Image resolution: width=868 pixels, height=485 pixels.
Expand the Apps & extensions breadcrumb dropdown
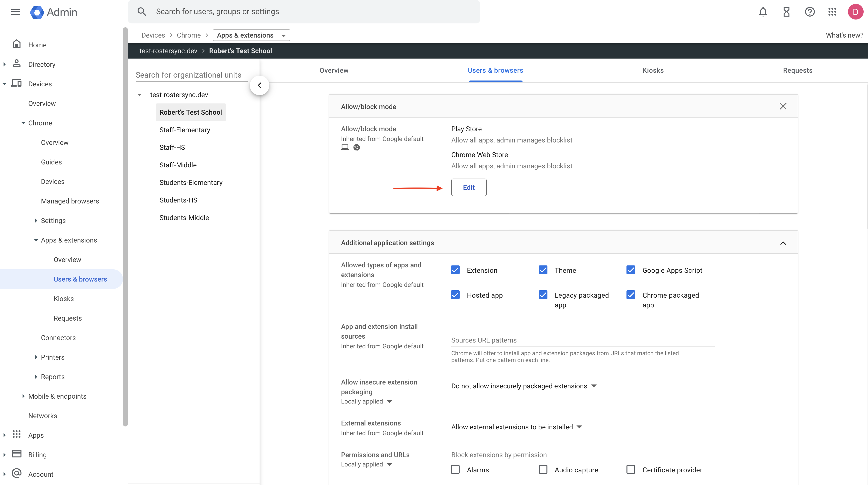[x=284, y=35]
